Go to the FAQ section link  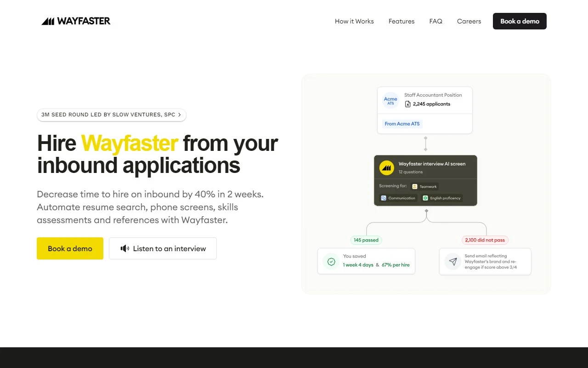pos(435,21)
